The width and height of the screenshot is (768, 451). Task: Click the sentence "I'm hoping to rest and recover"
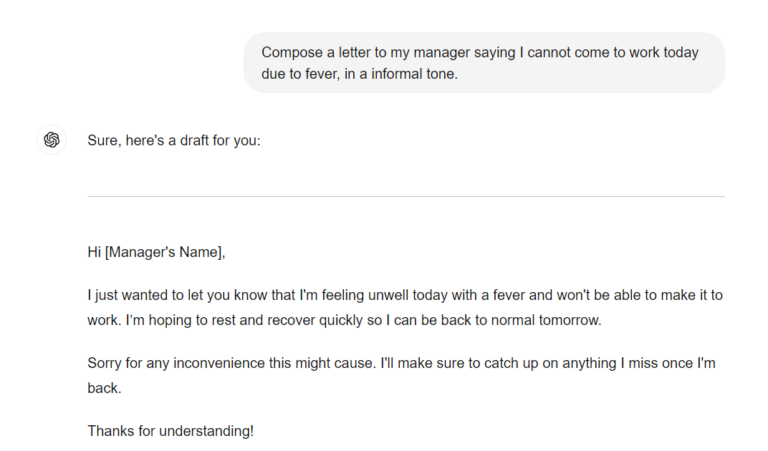tap(363, 320)
